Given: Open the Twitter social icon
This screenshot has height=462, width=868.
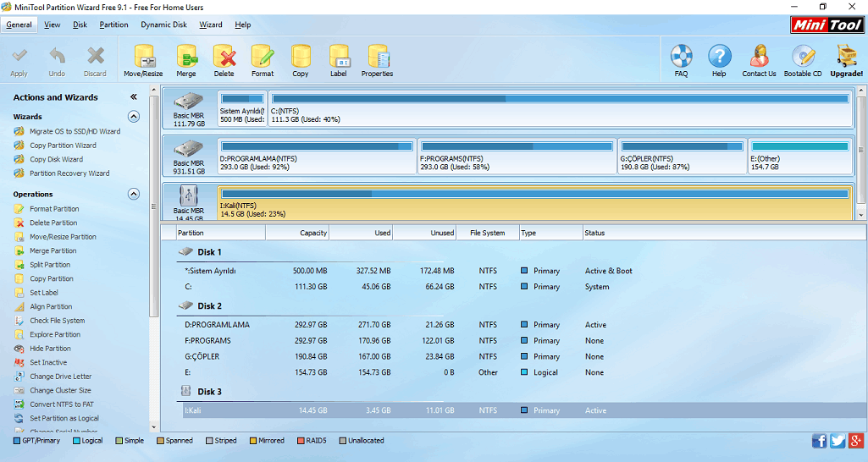Looking at the screenshot, I should (838, 440).
